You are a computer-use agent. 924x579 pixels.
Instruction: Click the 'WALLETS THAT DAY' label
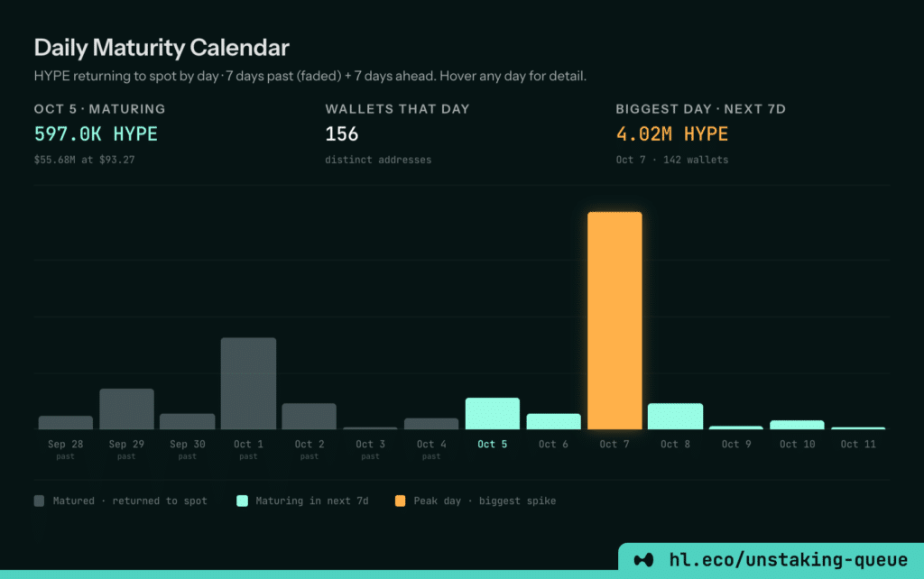click(x=398, y=109)
